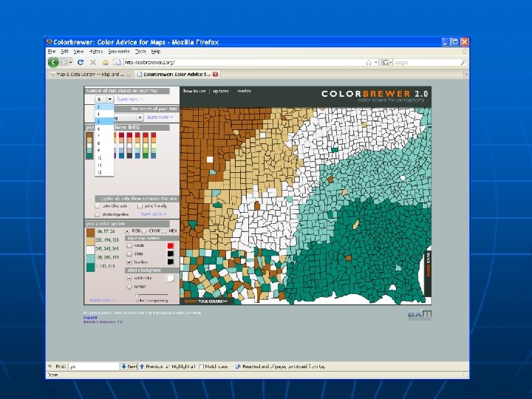Screen dimensions: 532x399
Task: Choose 3 in the data classes list
Action: click(x=104, y=107)
